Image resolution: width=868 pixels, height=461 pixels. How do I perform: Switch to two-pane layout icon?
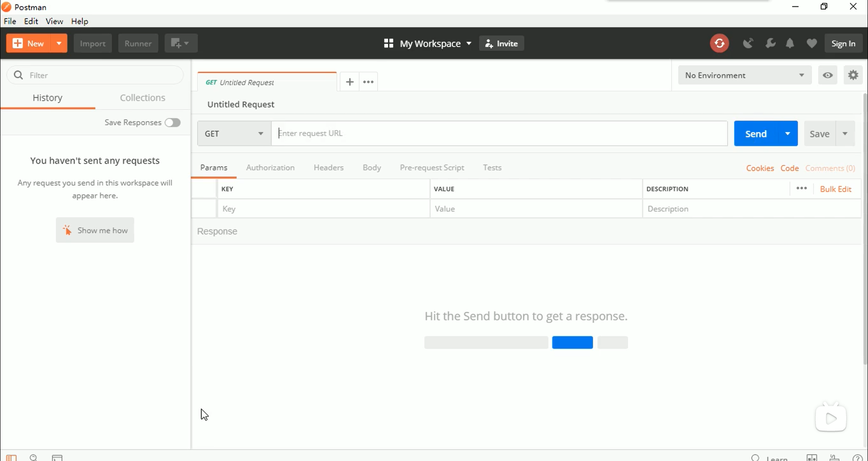click(x=812, y=457)
